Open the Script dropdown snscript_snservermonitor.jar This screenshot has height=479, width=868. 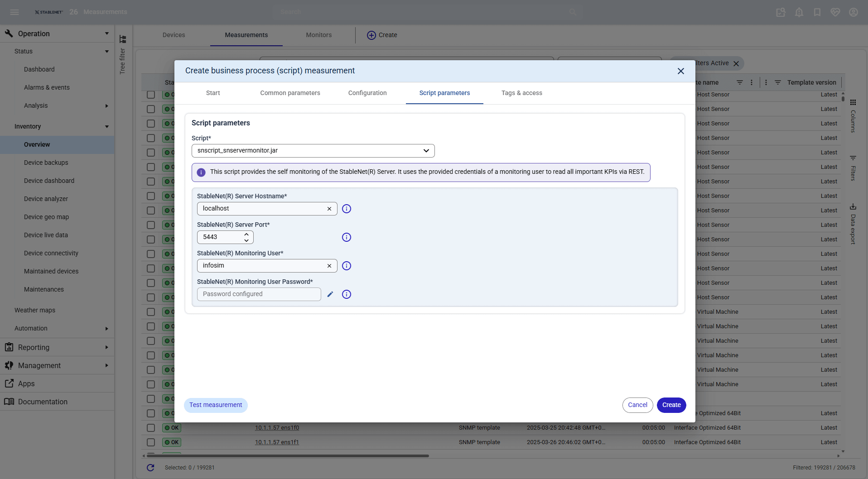313,151
